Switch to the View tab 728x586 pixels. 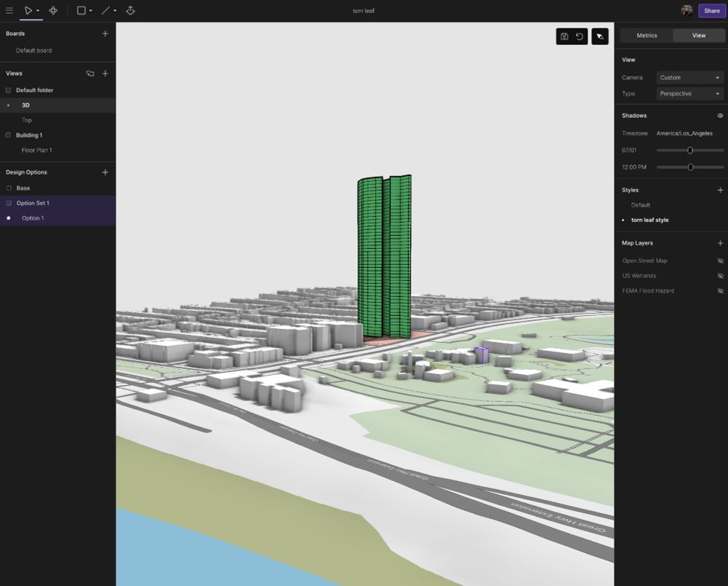(x=699, y=35)
